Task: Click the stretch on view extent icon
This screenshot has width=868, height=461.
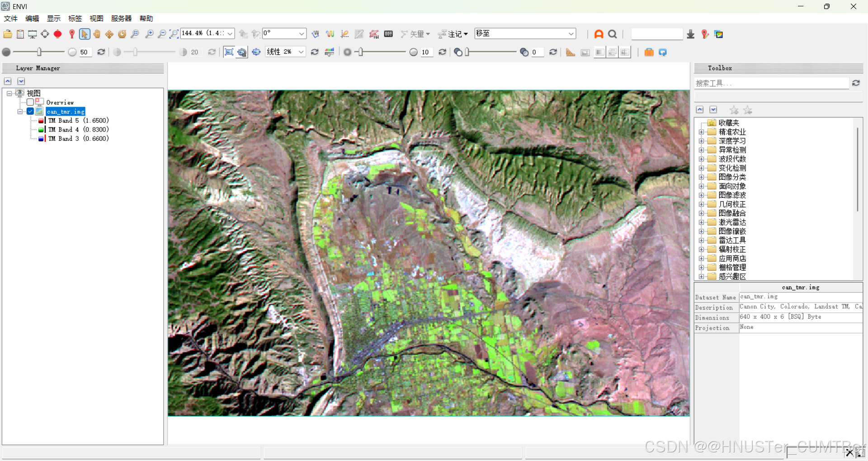Action: 229,52
